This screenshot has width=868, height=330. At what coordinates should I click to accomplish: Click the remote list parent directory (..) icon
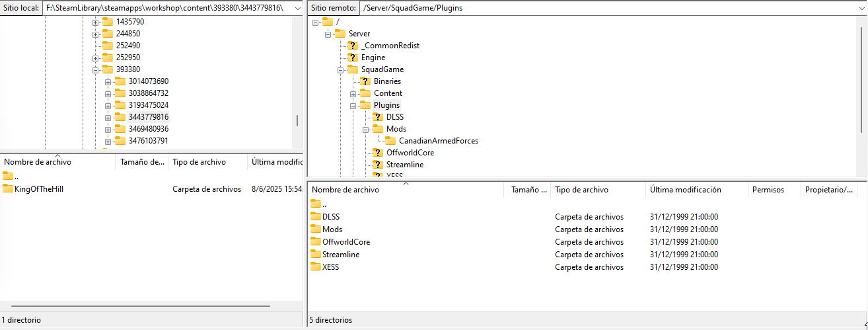tap(316, 204)
